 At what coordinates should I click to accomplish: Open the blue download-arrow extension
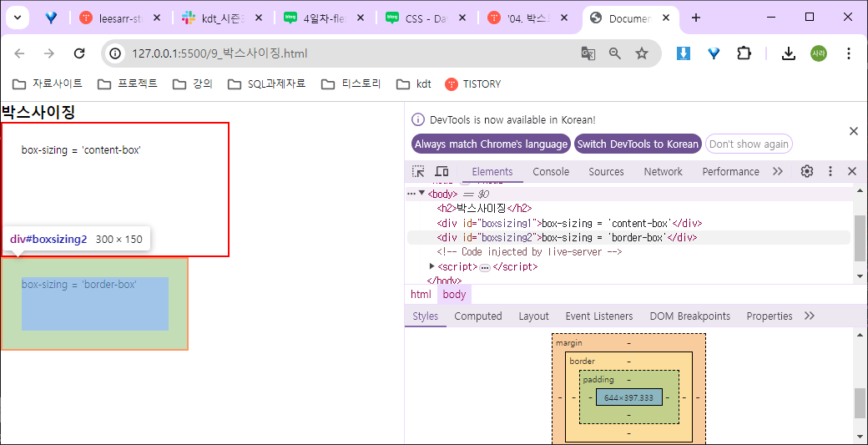[x=684, y=53]
